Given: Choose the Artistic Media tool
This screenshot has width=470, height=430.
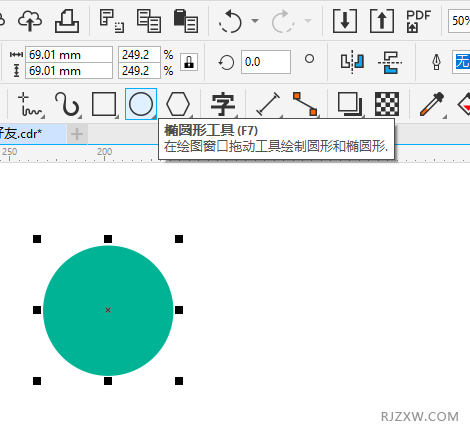Looking at the screenshot, I should (67, 104).
